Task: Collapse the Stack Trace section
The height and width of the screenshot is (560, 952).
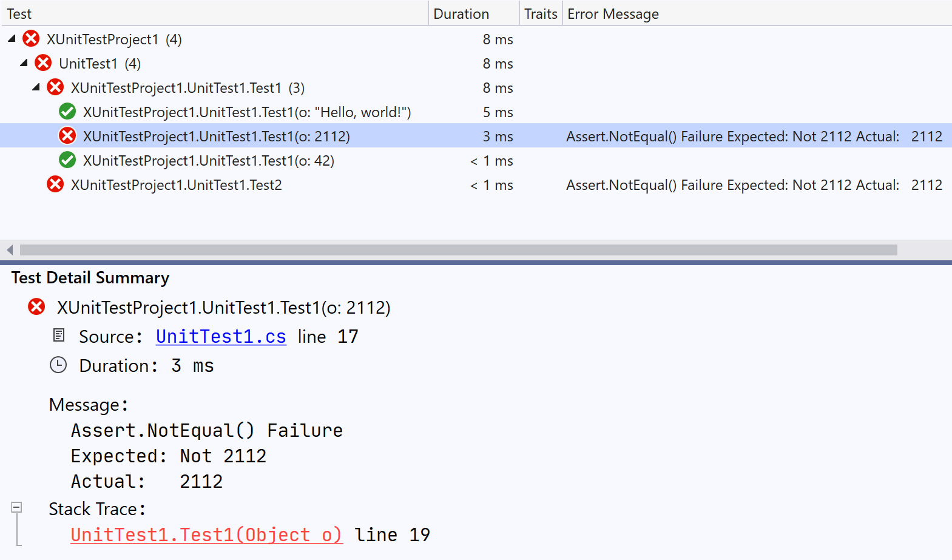Action: point(17,507)
